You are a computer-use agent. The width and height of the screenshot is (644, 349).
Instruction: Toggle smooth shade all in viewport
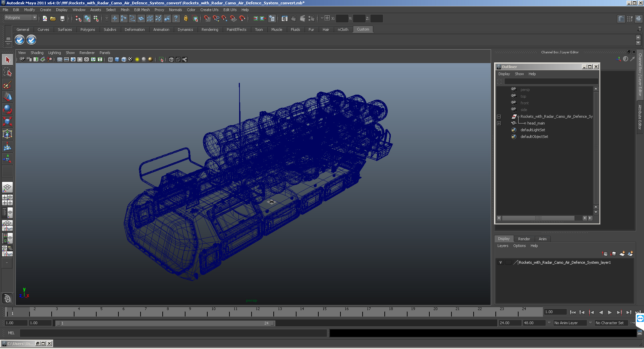pyautogui.click(x=117, y=59)
